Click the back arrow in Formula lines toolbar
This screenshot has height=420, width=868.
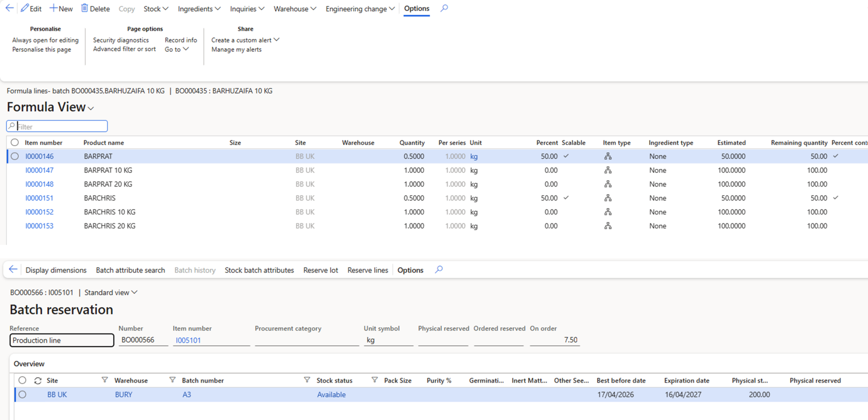9,8
